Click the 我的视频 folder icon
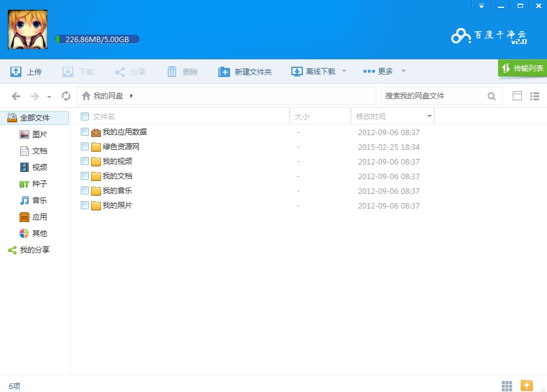This screenshot has height=392, width=547. [x=96, y=161]
